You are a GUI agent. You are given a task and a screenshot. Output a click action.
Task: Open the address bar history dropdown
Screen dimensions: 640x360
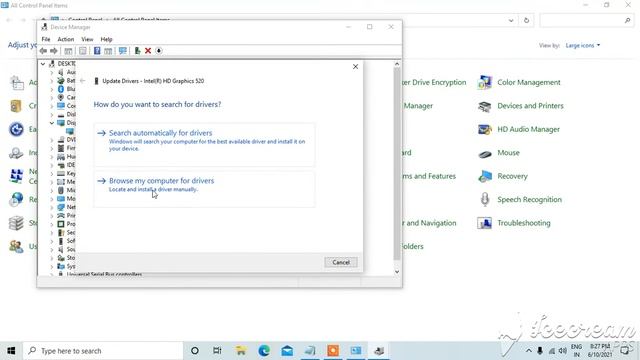(511, 20)
